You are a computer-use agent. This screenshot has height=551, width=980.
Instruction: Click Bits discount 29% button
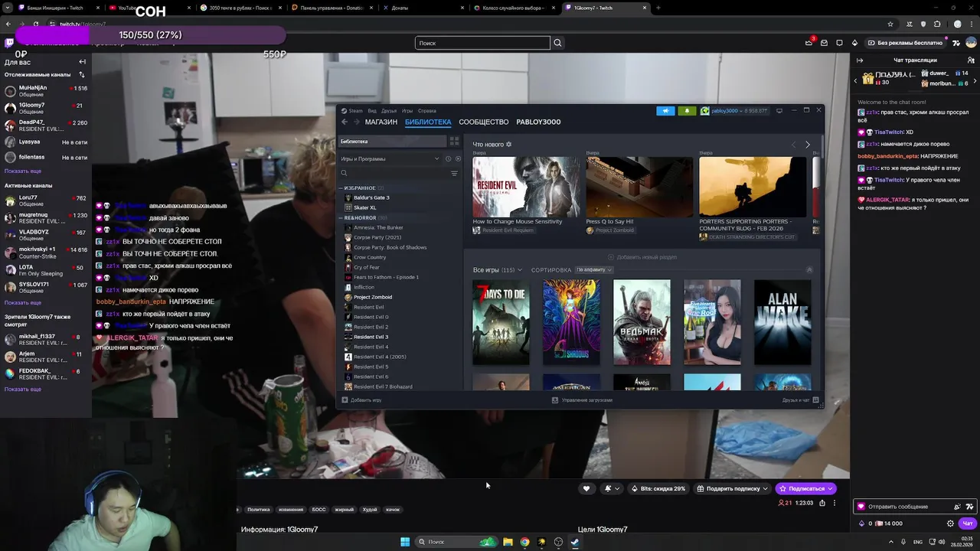pyautogui.click(x=658, y=488)
